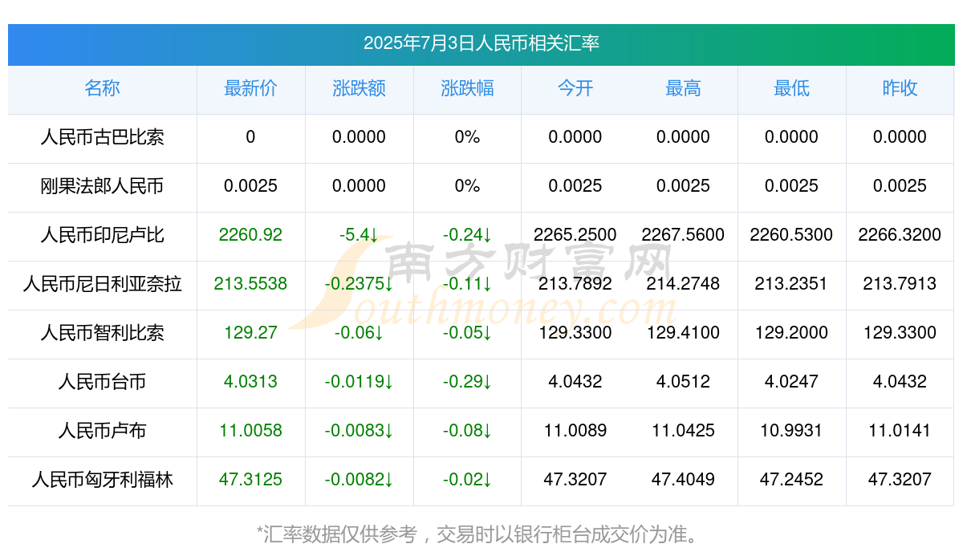Select the 刚果法郎人民币 row name

102,186
